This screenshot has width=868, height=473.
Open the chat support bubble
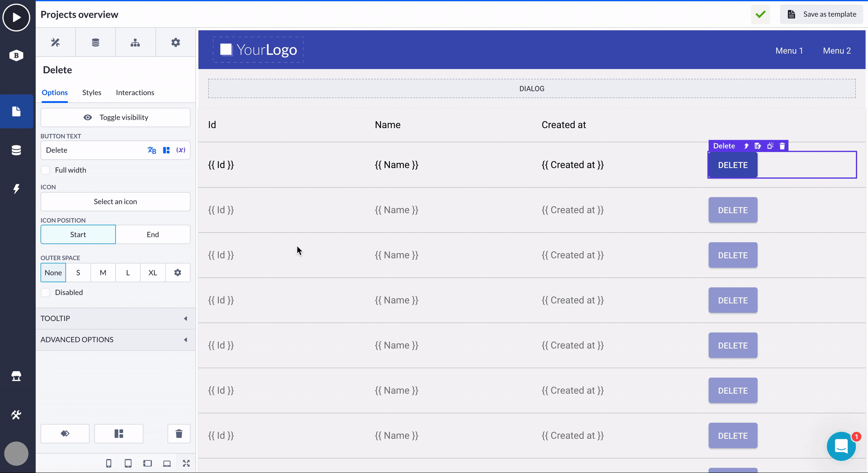point(841,446)
